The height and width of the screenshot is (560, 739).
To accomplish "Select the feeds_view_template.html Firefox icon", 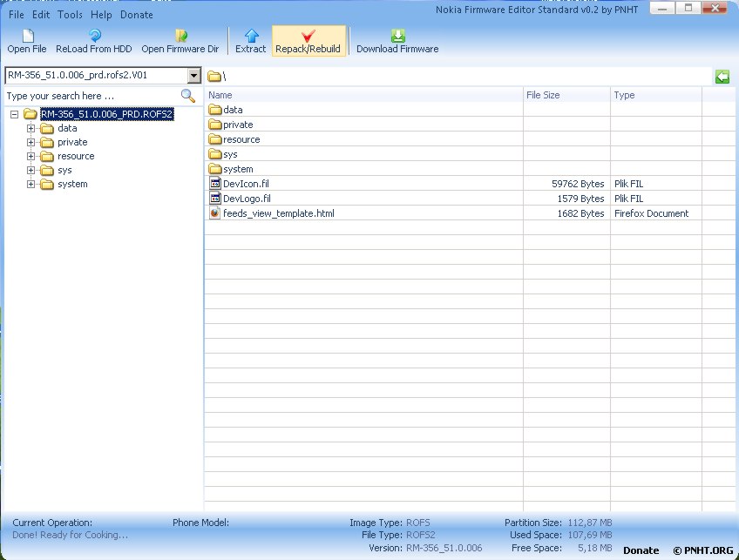I will coord(215,213).
